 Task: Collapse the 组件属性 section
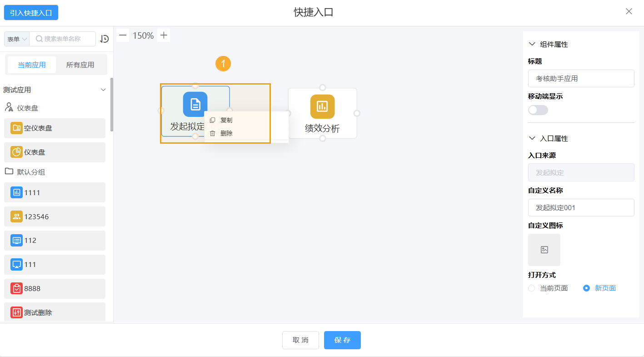[x=531, y=44]
